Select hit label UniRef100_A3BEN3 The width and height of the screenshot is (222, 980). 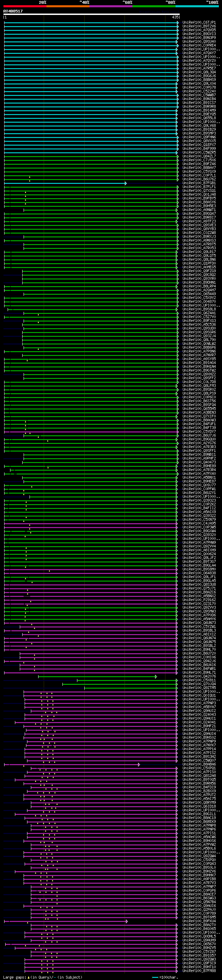coord(199,413)
